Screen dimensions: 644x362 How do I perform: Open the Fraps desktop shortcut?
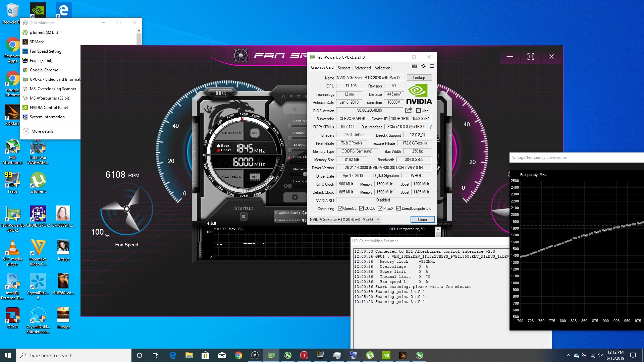(13, 183)
